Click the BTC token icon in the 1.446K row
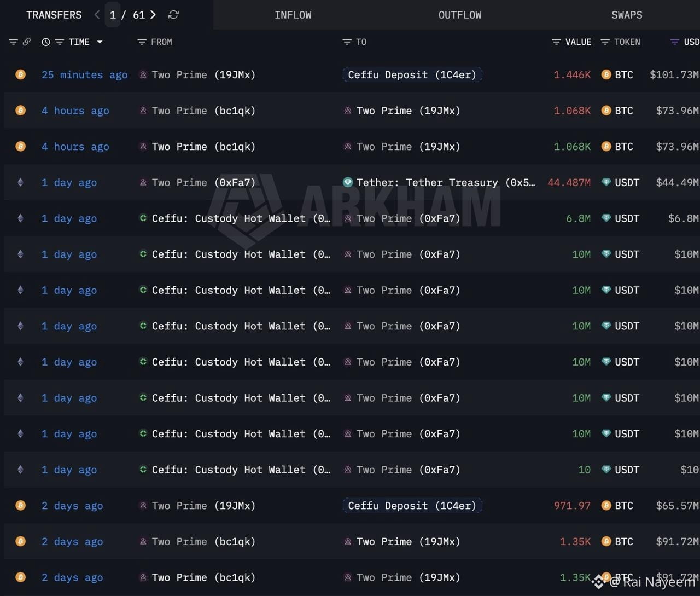The image size is (700, 596). click(606, 74)
